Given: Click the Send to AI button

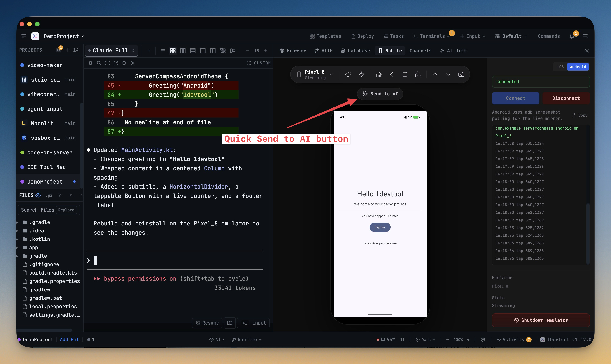Looking at the screenshot, I should coord(380,94).
